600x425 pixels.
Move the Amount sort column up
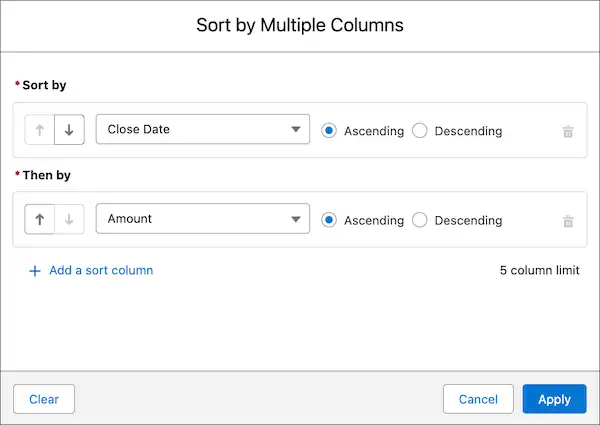[x=40, y=220]
